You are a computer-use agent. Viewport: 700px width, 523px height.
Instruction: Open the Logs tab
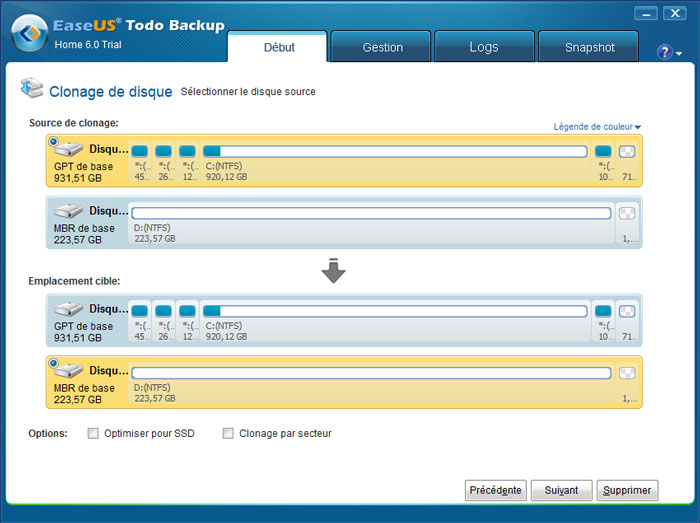(484, 47)
